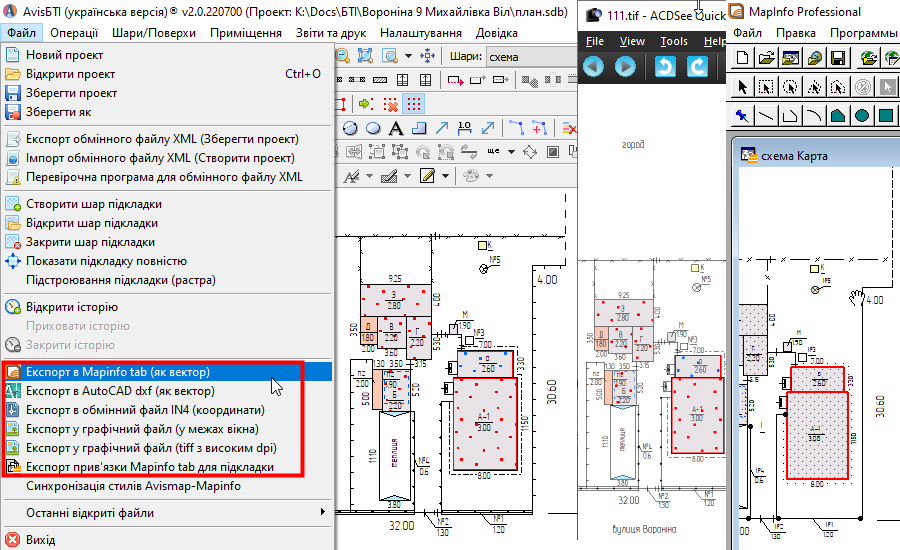Click ACDSee previous image arrow
The height and width of the screenshot is (550, 900).
(593, 67)
